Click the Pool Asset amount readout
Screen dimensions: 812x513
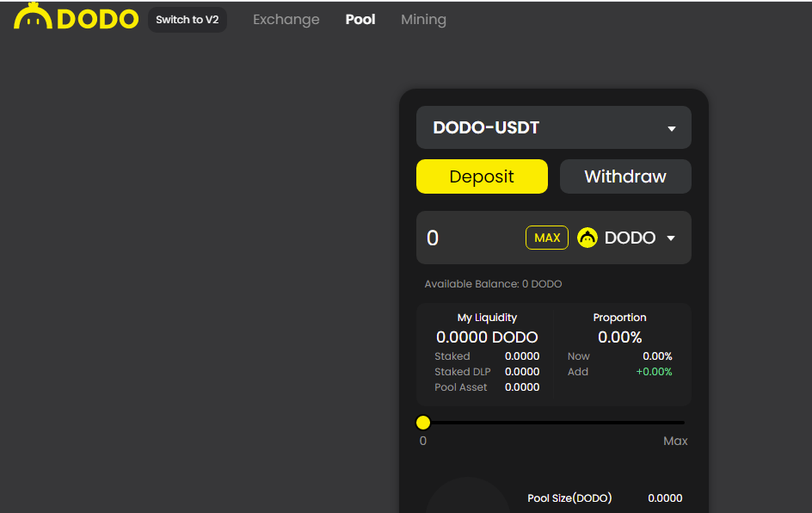click(x=522, y=386)
